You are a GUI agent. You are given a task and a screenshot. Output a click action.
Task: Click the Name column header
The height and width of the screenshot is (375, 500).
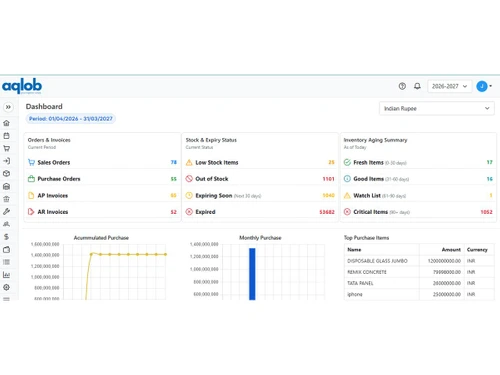354,250
